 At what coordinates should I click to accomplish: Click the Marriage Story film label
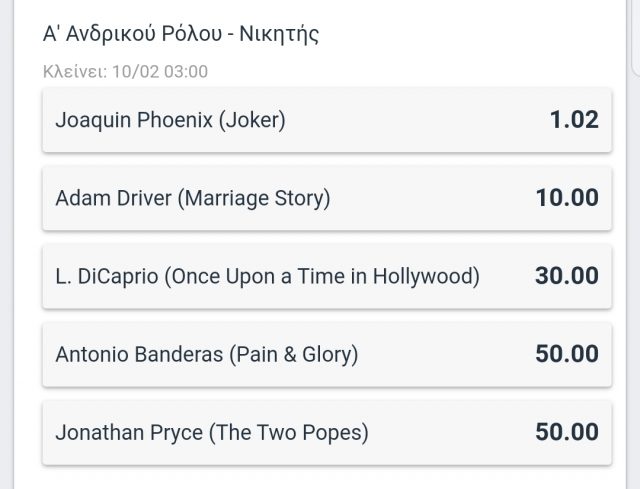click(x=253, y=199)
